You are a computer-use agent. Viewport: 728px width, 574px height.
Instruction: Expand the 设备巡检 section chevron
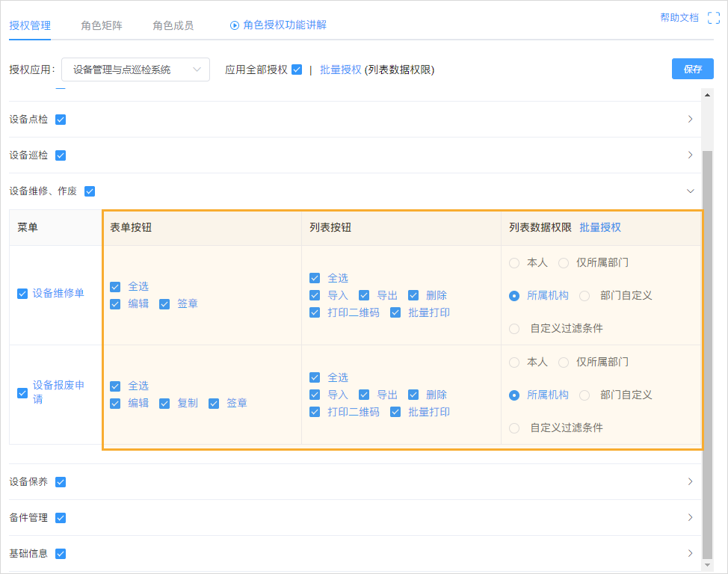[x=690, y=155]
